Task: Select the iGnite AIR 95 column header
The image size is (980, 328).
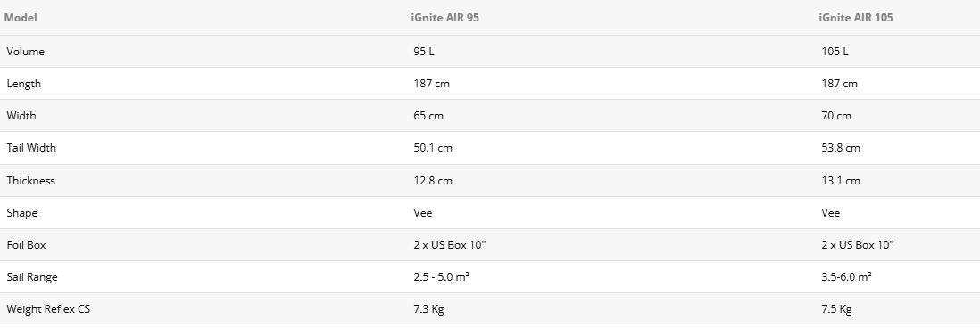Action: click(x=445, y=18)
